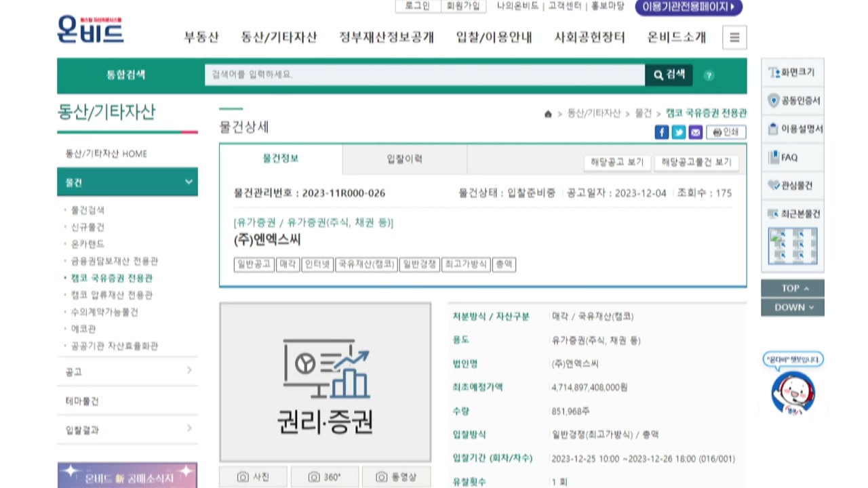This screenshot has width=868, height=488.
Task: Switch to 입찰이력 tab
Action: click(405, 159)
